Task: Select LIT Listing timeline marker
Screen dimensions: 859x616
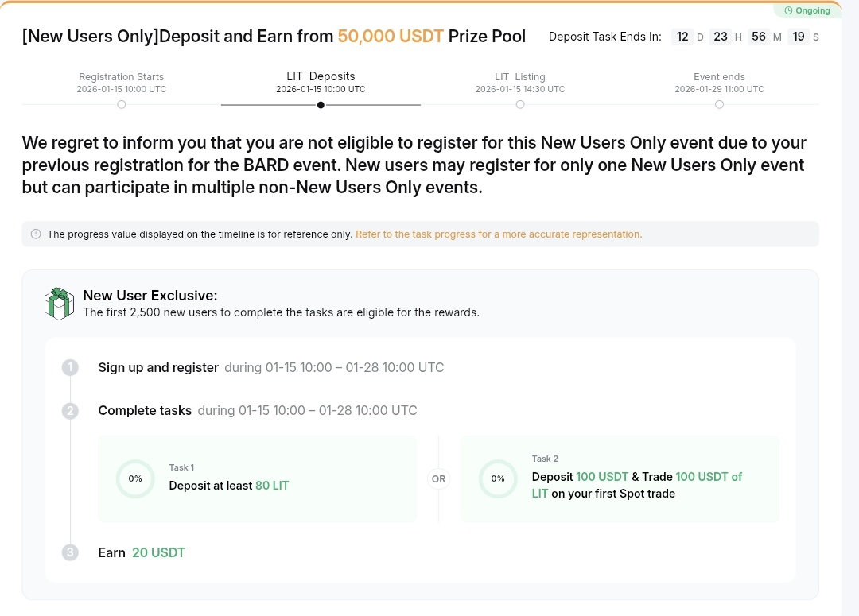Action: pos(520,105)
